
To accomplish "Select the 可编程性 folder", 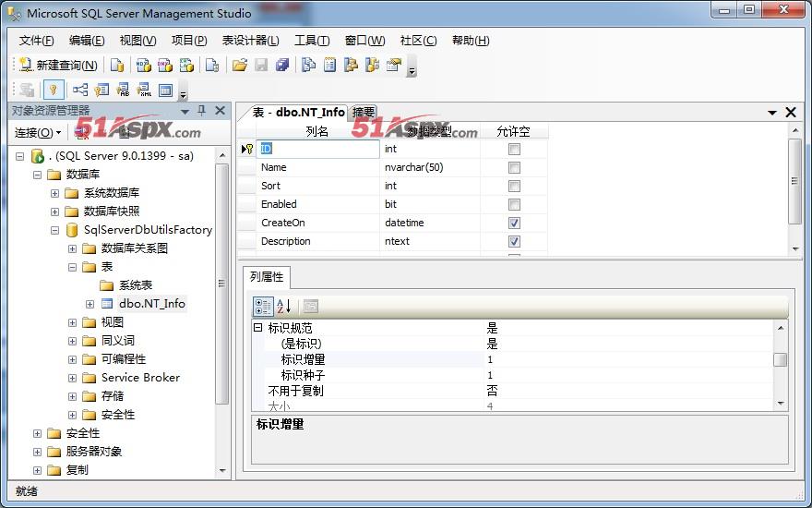I will point(124,359).
